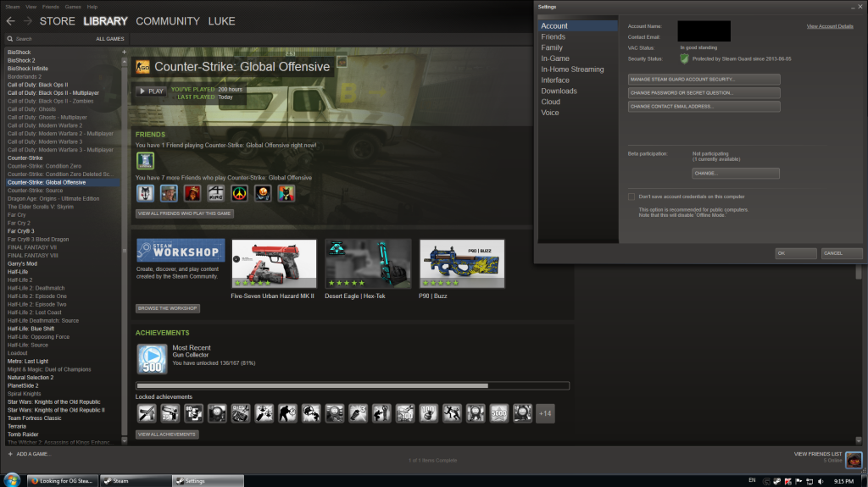The width and height of the screenshot is (868, 487).
Task: Click the search magnifier icon
Action: 9,39
